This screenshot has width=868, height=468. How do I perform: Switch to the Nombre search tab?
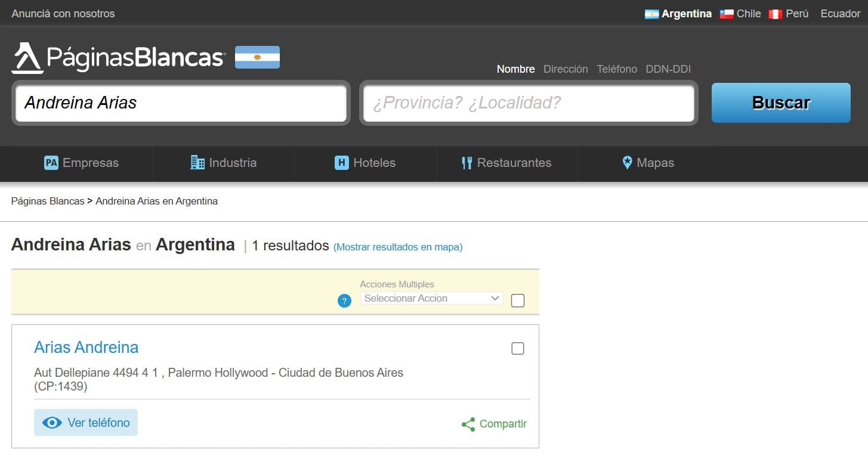click(516, 69)
